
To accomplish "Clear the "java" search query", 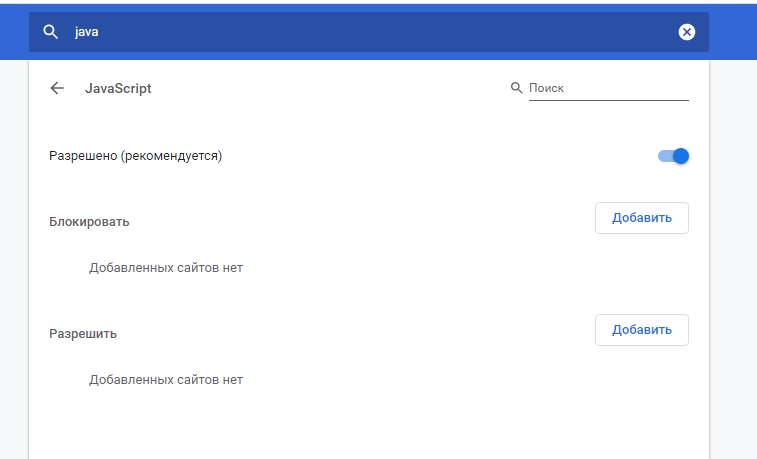I will coord(687,32).
